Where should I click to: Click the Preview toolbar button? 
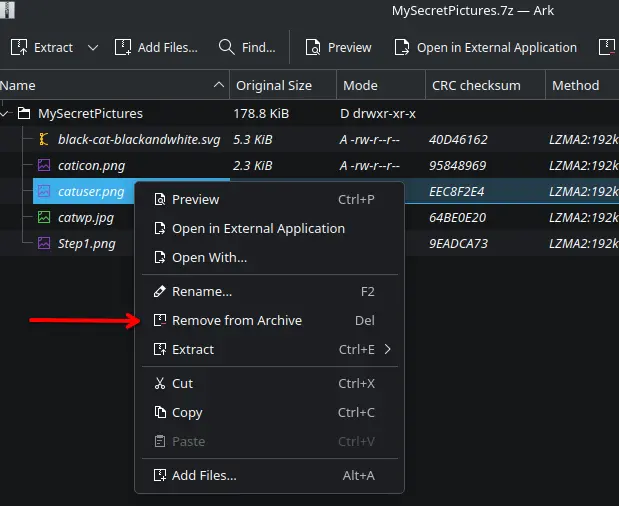tap(338, 47)
